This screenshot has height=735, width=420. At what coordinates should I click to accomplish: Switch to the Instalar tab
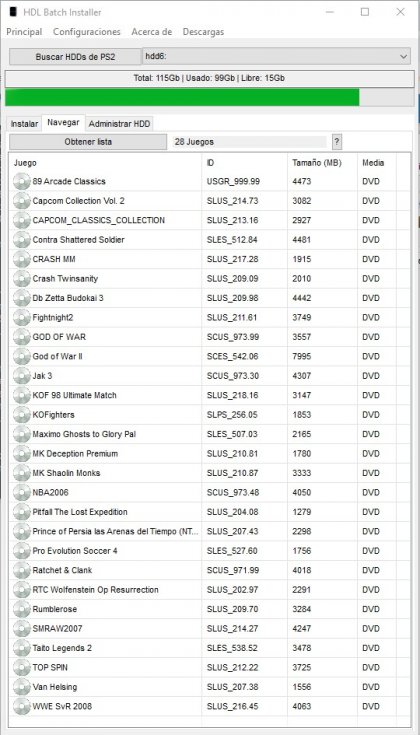click(x=24, y=124)
